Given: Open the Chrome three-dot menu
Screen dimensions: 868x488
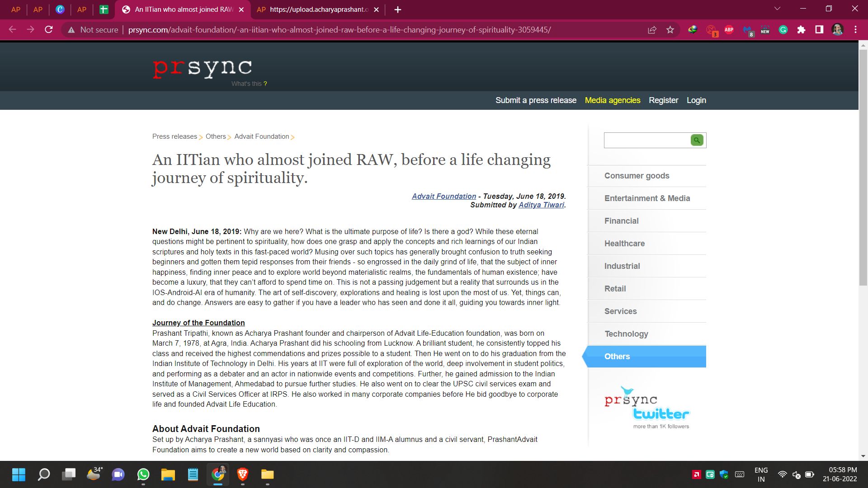Looking at the screenshot, I should 855,30.
